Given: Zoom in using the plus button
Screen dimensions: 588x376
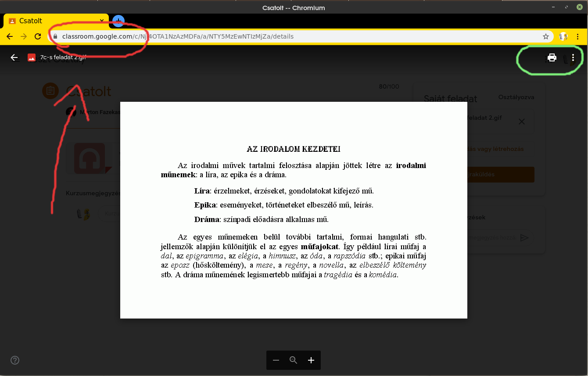Looking at the screenshot, I should (311, 360).
